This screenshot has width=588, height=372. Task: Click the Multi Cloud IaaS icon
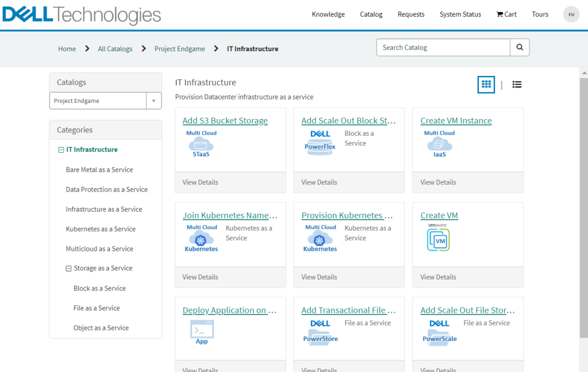[x=439, y=144]
